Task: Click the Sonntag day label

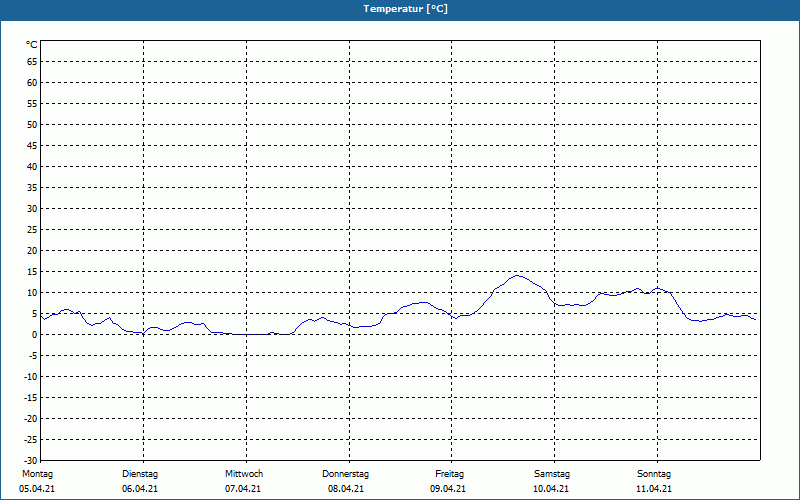Action: point(654,474)
